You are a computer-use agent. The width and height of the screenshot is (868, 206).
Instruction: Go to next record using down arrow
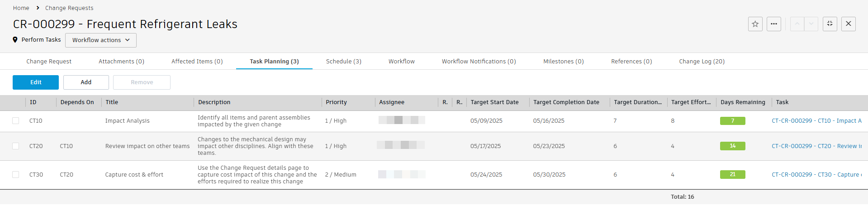coord(811,24)
